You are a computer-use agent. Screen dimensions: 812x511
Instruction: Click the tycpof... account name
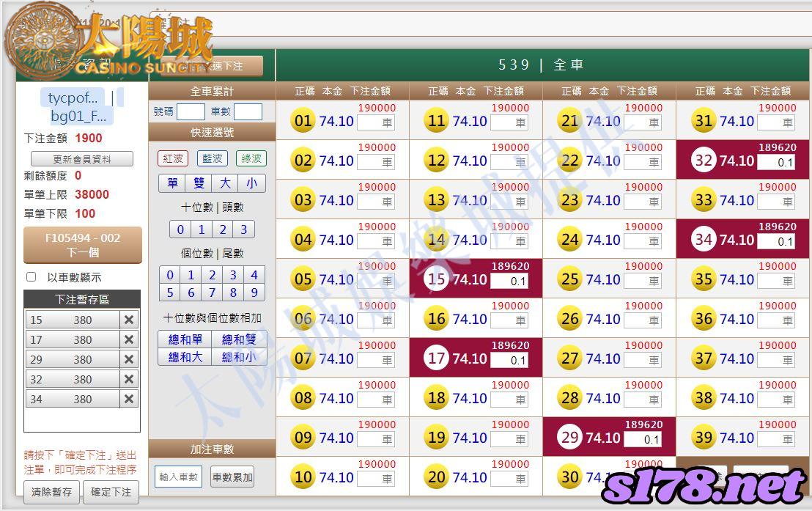pos(73,98)
